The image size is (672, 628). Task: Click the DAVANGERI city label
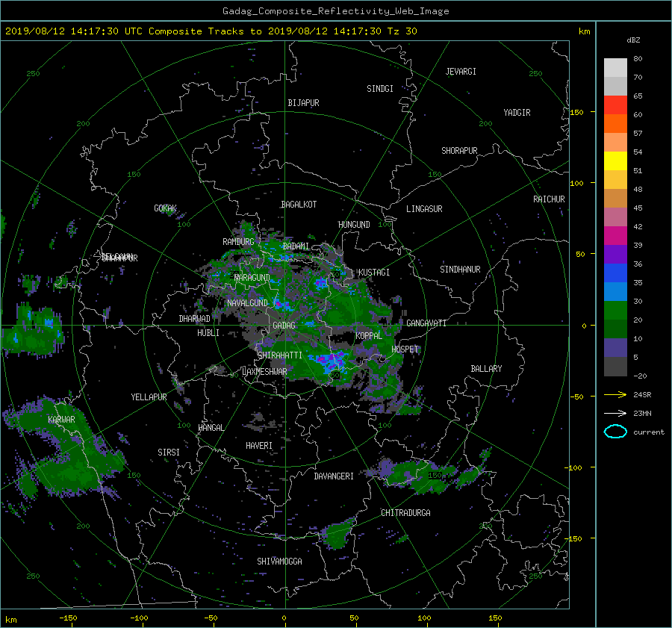334,476
